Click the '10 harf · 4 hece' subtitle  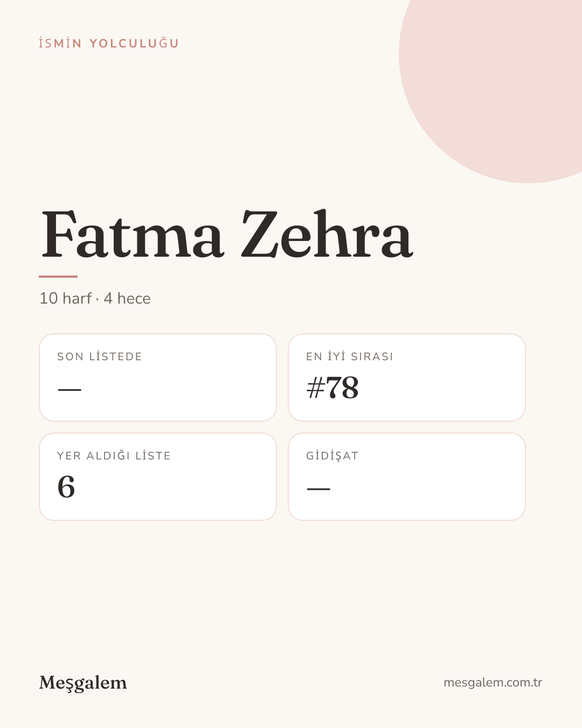pos(95,298)
